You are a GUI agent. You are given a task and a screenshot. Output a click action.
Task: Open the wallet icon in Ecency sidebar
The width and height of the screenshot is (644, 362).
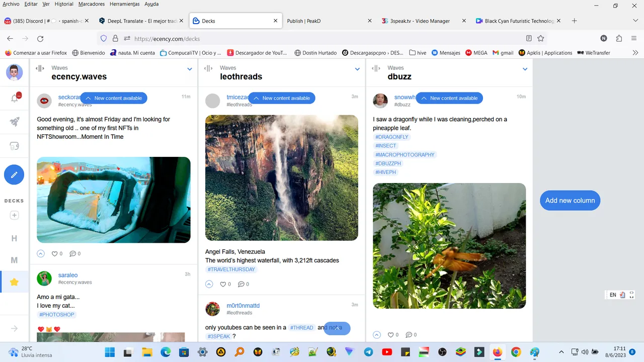[15, 146]
